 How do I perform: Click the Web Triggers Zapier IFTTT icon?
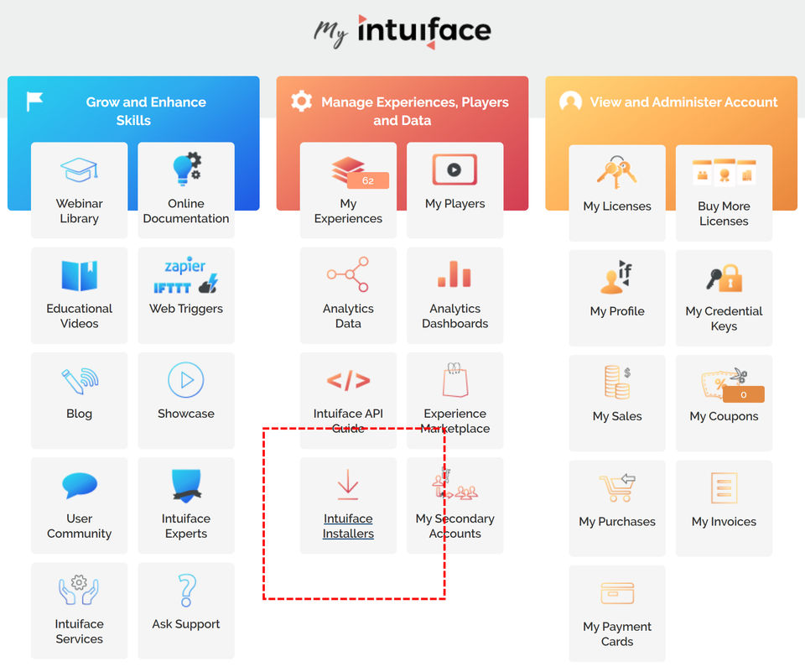185,275
